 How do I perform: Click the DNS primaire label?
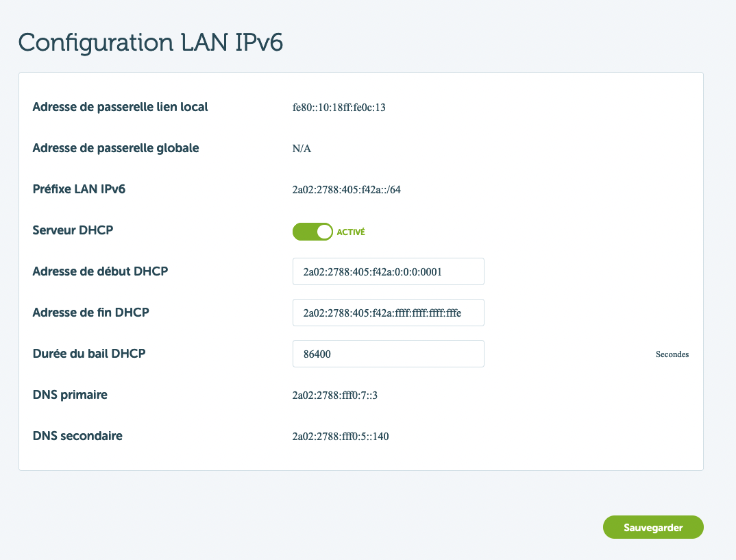(x=70, y=395)
